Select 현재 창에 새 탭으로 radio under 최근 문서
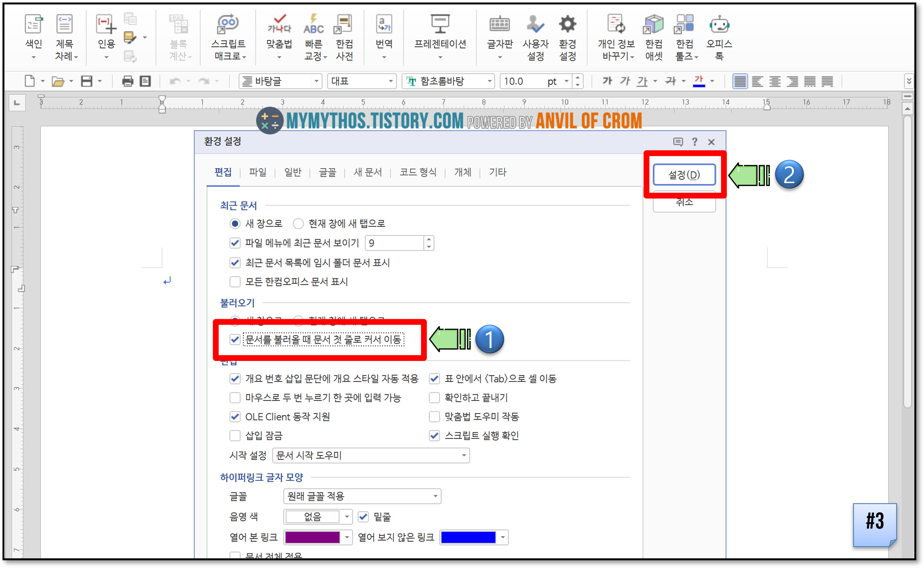Viewport: 924px width, 568px height. pyautogui.click(x=298, y=224)
